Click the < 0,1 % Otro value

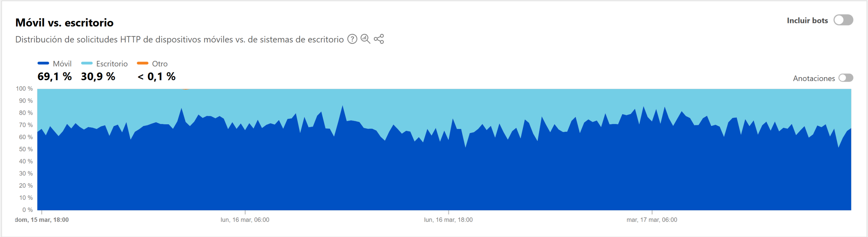pyautogui.click(x=157, y=77)
